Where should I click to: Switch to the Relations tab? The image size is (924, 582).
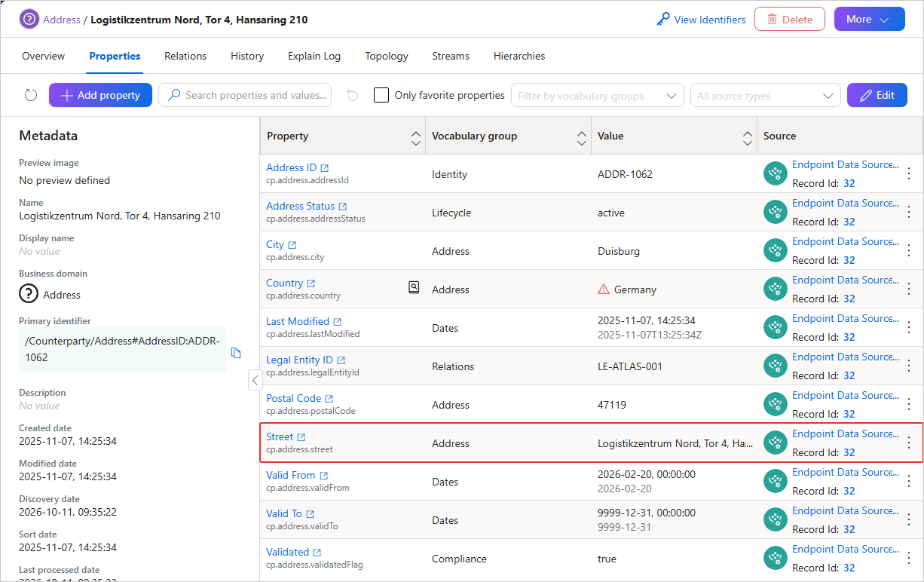pos(185,56)
